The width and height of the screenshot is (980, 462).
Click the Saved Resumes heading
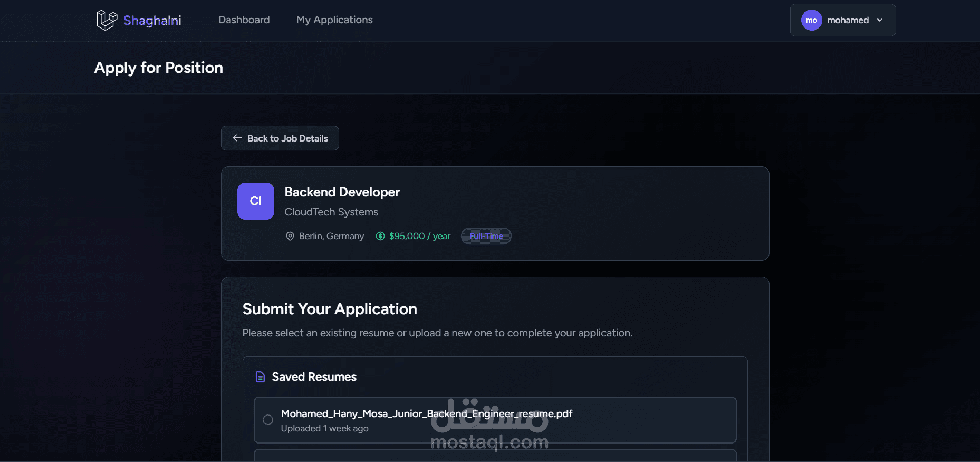point(314,376)
